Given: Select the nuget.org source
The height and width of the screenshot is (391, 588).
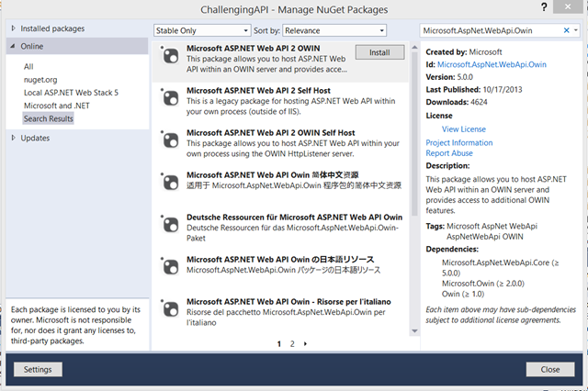Looking at the screenshot, I should point(40,80).
